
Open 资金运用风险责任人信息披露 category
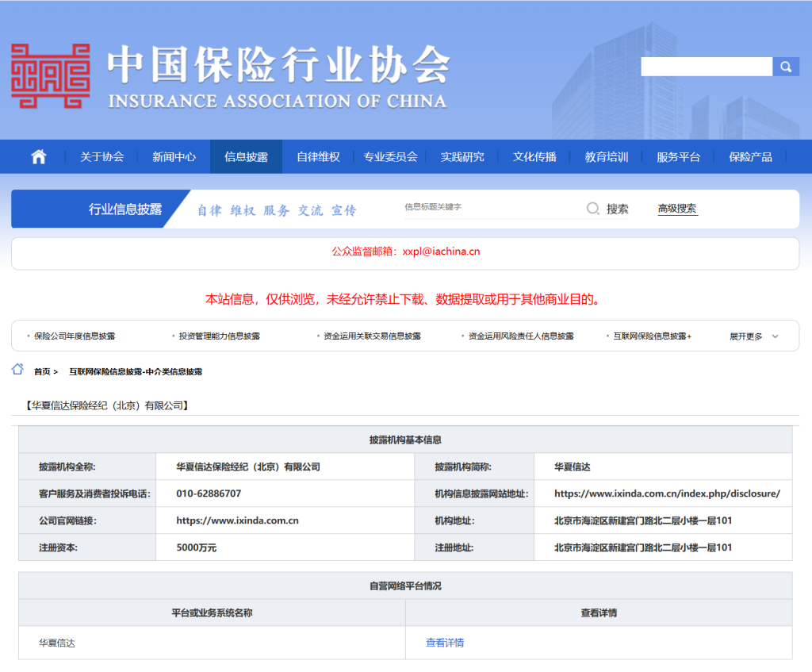click(x=521, y=336)
